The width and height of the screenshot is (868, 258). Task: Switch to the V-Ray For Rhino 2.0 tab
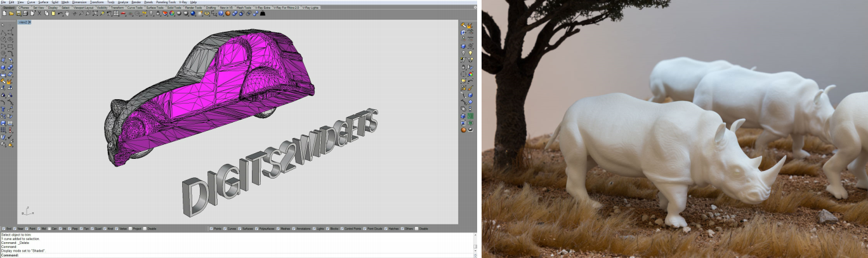(286, 8)
